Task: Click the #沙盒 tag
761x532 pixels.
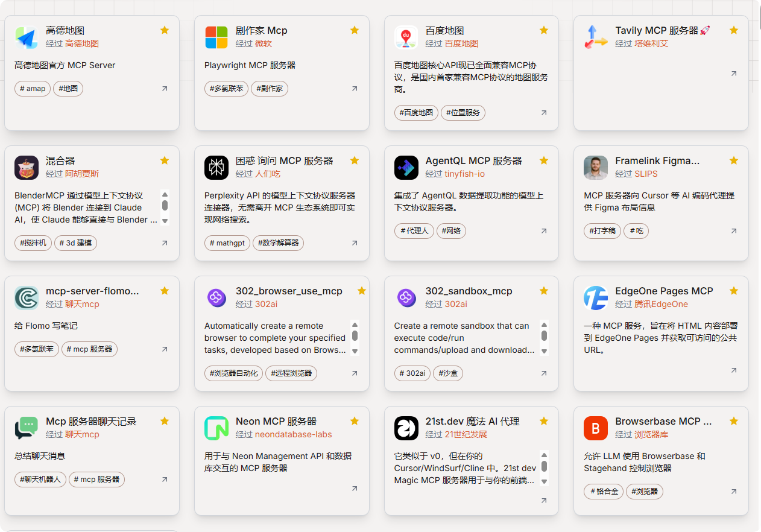Action: (448, 373)
